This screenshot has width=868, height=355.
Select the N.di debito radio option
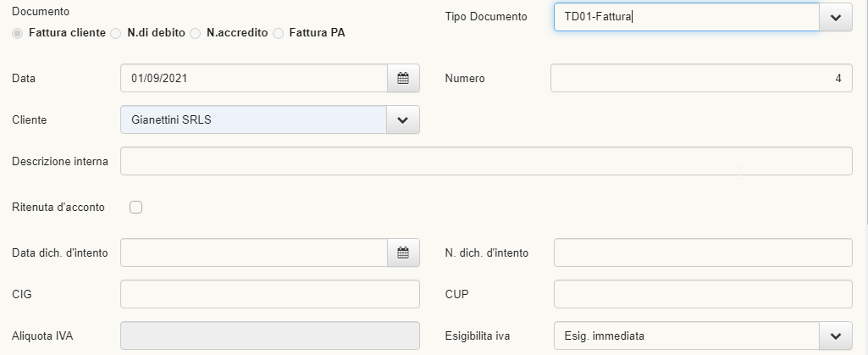(116, 33)
